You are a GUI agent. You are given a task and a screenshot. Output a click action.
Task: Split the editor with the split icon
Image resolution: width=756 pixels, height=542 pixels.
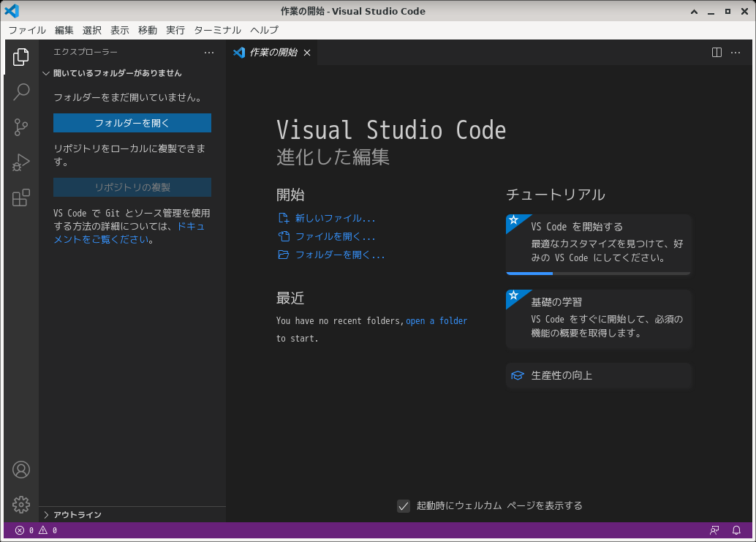tap(717, 53)
